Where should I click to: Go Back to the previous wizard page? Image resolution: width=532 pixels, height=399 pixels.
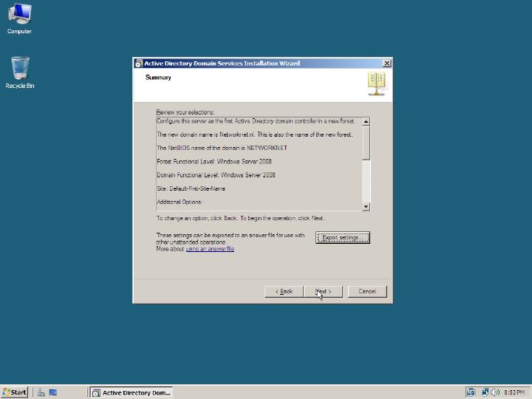[284, 291]
